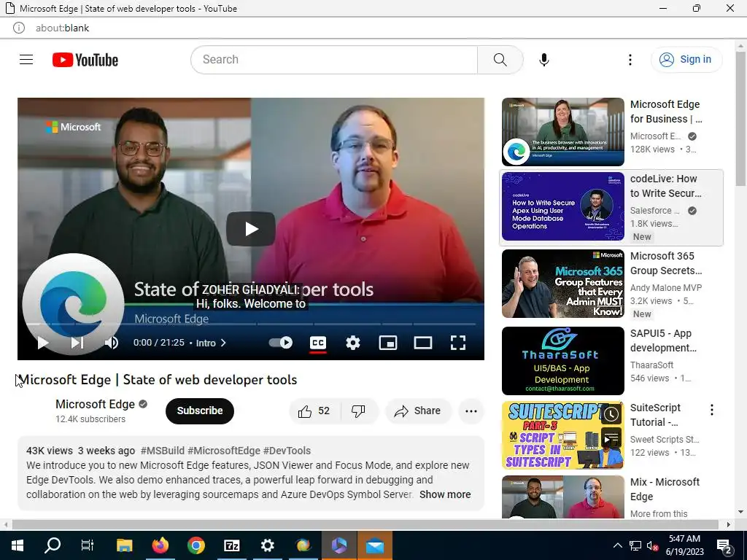Focus the YouTube Search field

[x=334, y=60]
